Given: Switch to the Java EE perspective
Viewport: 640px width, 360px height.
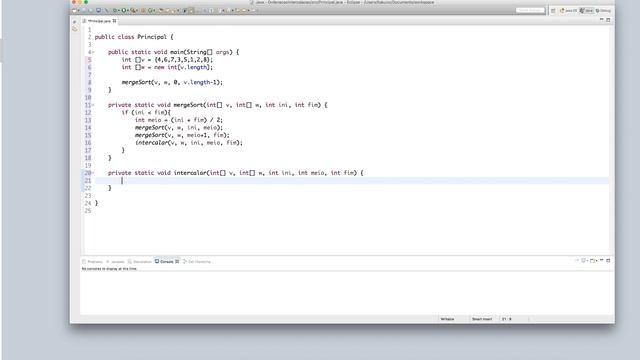Looking at the screenshot, I should pos(569,11).
